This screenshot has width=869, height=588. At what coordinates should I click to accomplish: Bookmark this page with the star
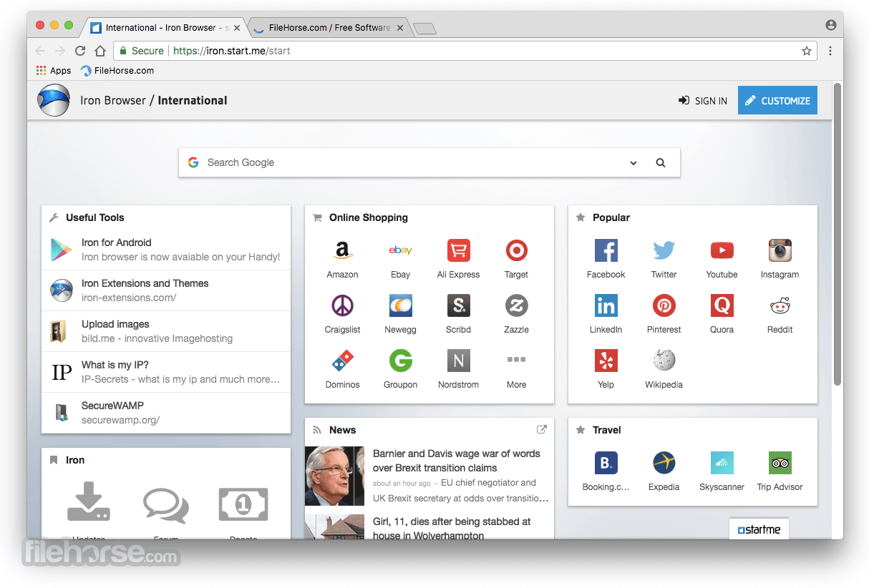pyautogui.click(x=807, y=51)
